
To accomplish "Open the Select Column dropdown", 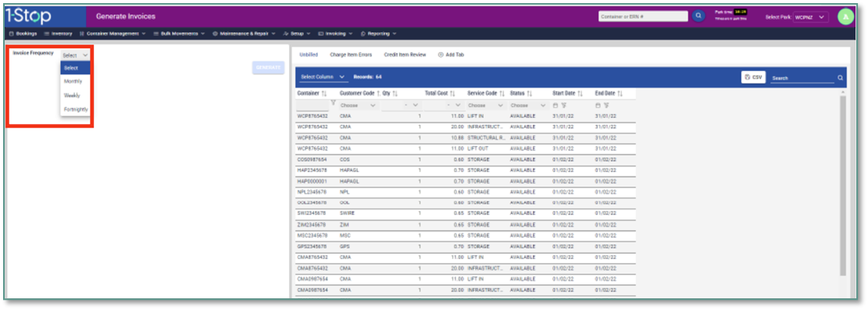I will (x=322, y=77).
